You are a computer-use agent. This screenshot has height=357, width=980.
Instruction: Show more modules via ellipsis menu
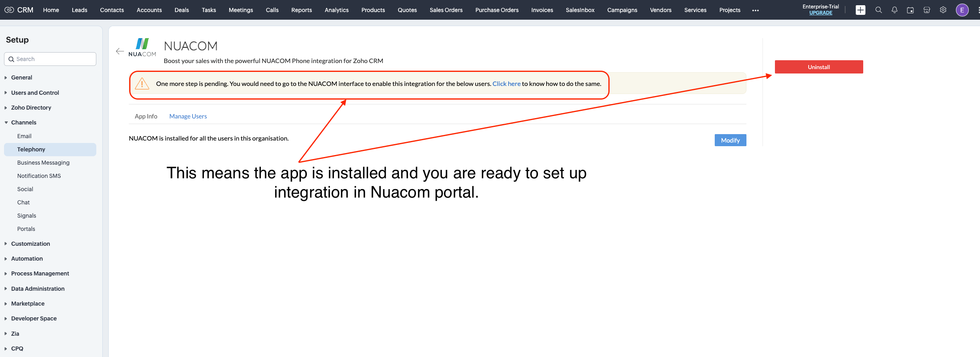click(755, 10)
